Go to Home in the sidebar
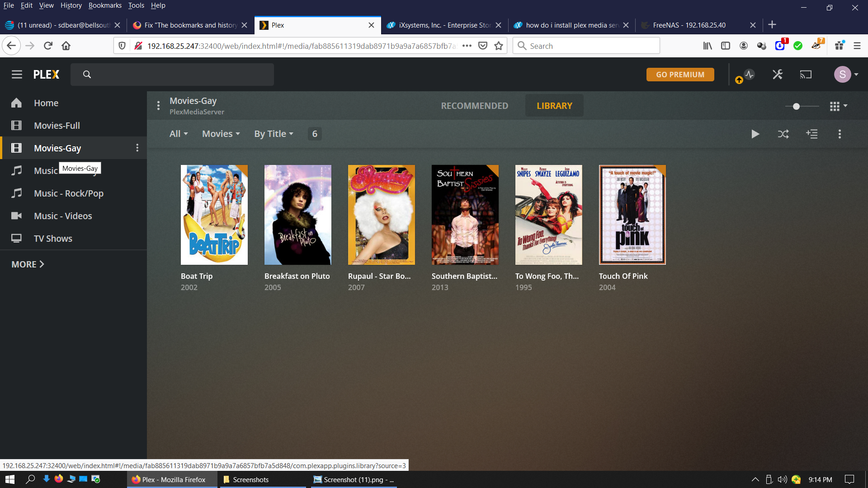868x488 pixels. coord(46,103)
